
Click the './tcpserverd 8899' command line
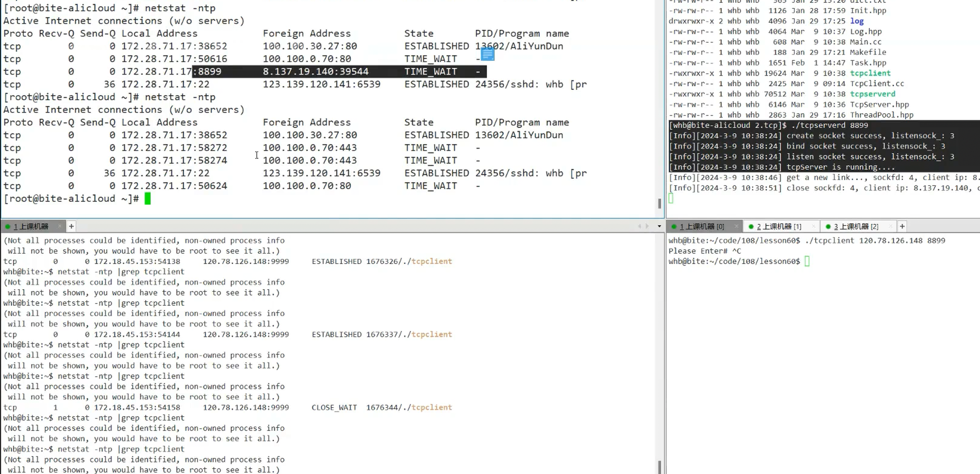click(768, 125)
